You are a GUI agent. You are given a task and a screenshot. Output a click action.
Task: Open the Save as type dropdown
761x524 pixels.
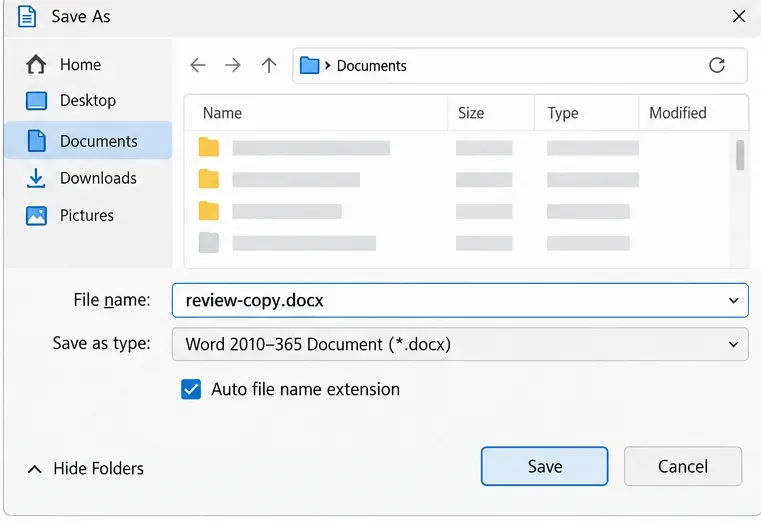(460, 344)
